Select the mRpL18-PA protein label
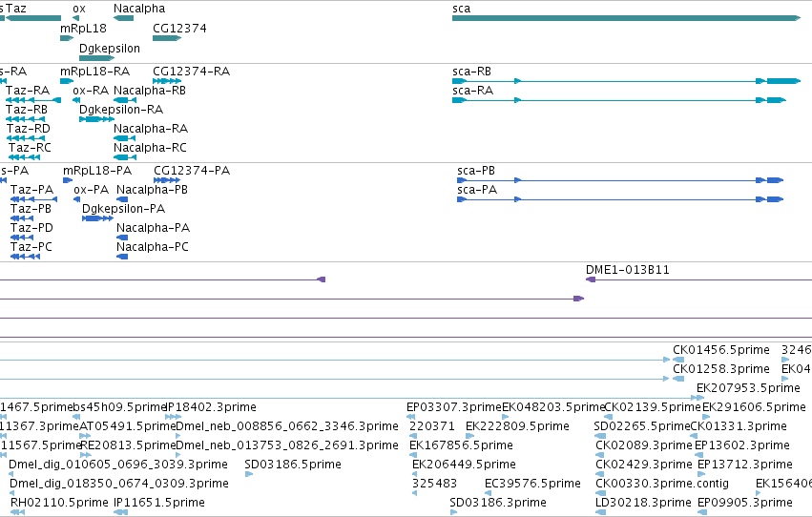 (x=97, y=170)
